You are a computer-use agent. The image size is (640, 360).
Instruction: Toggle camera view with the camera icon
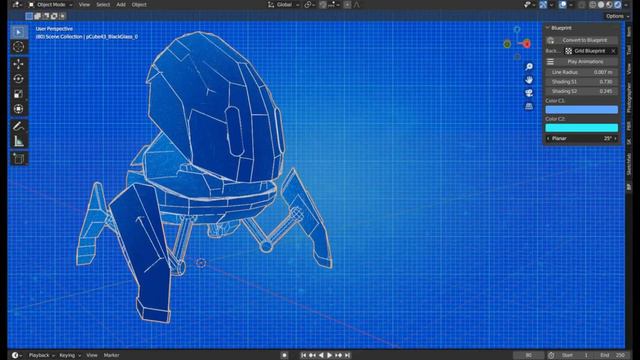point(529,93)
